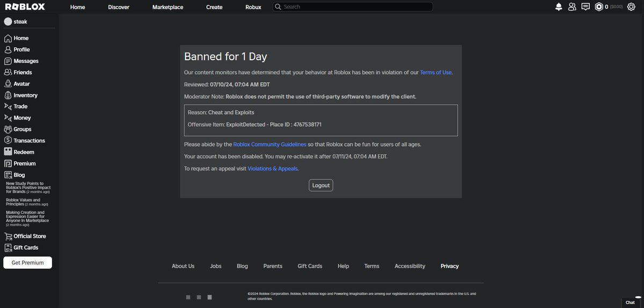Open the settings gear icon
Image resolution: width=644 pixels, height=308 pixels.
tap(631, 7)
